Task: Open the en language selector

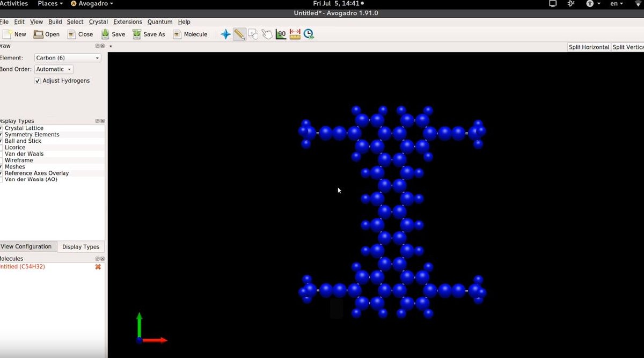Action: tap(616, 4)
